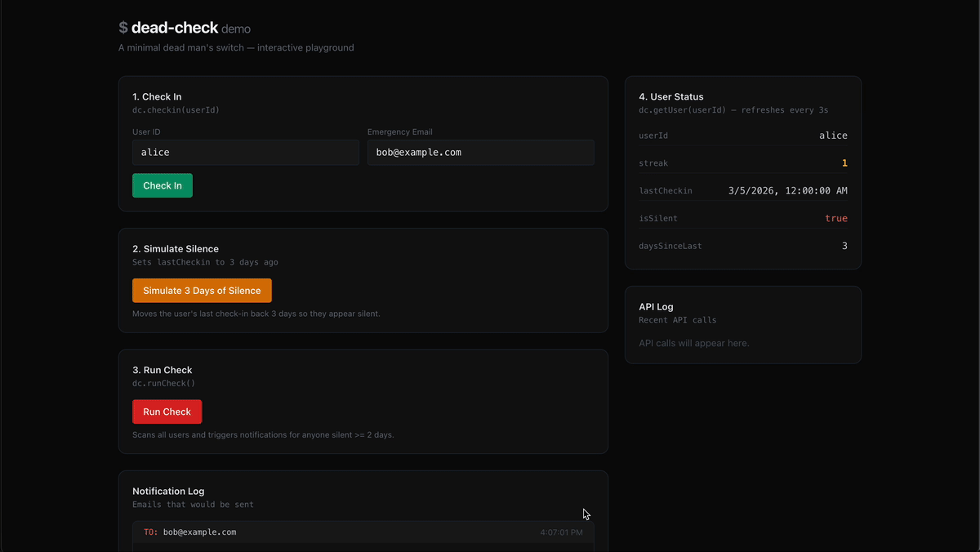Click the isSilent row label
This screenshot has height=552, width=980.
click(658, 218)
